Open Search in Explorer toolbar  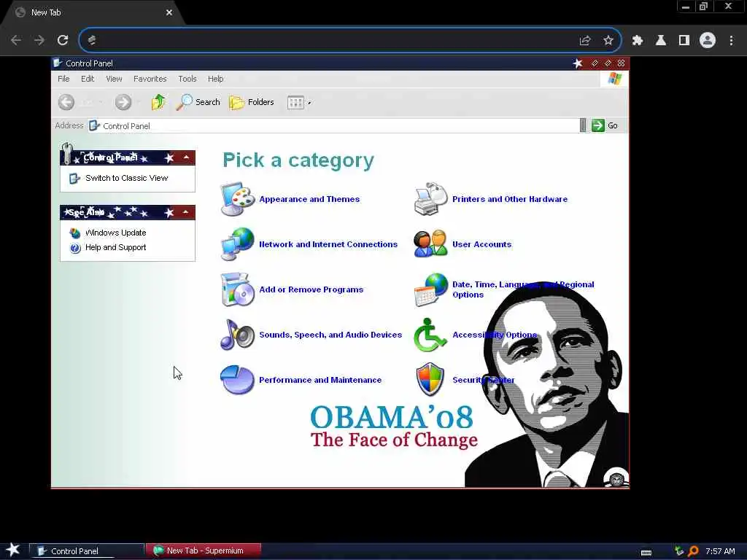[198, 102]
